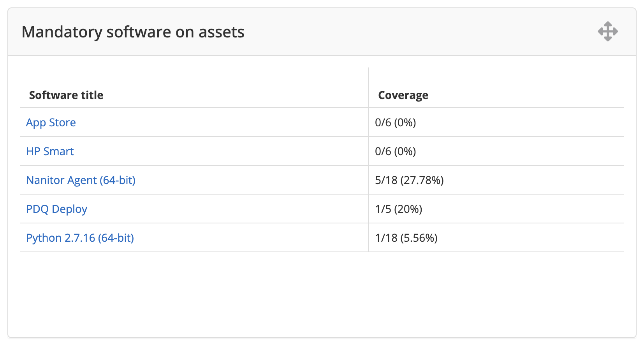Click blank header bar space beside title
Viewport: 644px width, 347px height.
(x=409, y=32)
